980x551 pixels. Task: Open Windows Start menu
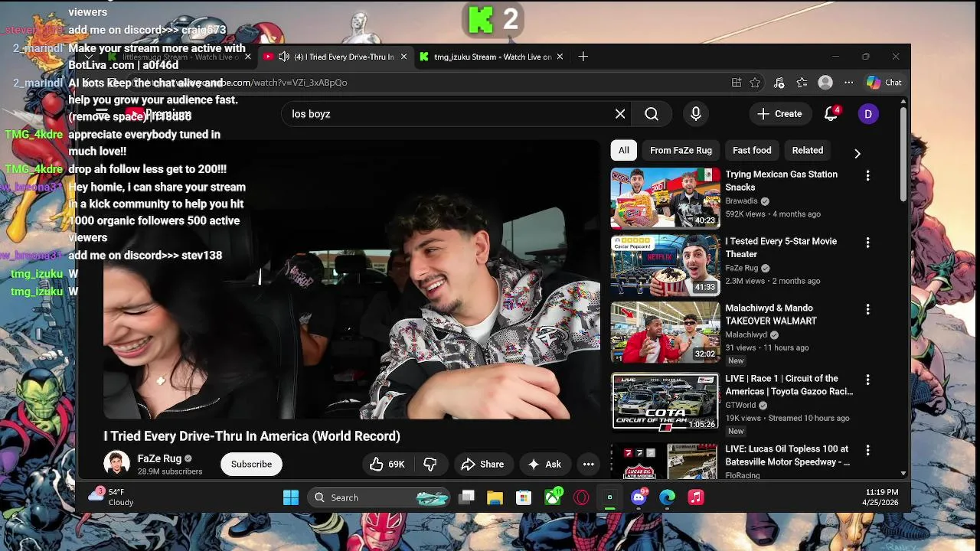(x=291, y=497)
